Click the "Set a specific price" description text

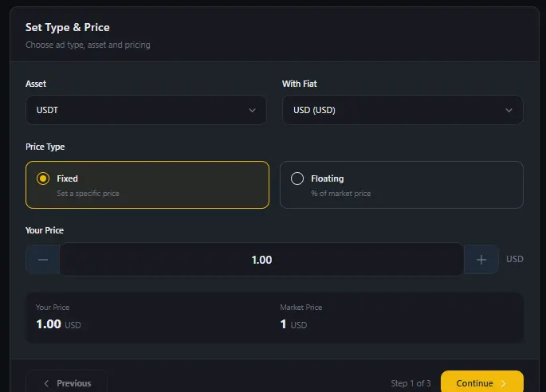88,194
